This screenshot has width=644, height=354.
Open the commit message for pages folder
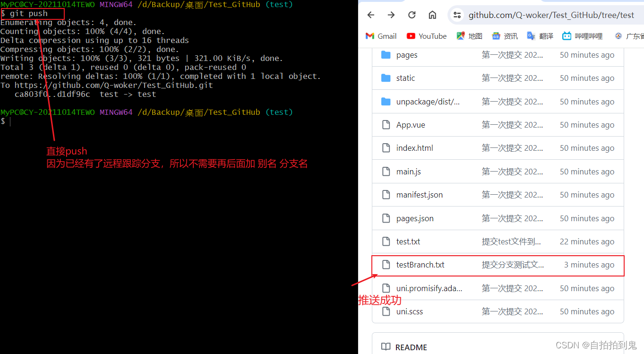click(x=513, y=55)
